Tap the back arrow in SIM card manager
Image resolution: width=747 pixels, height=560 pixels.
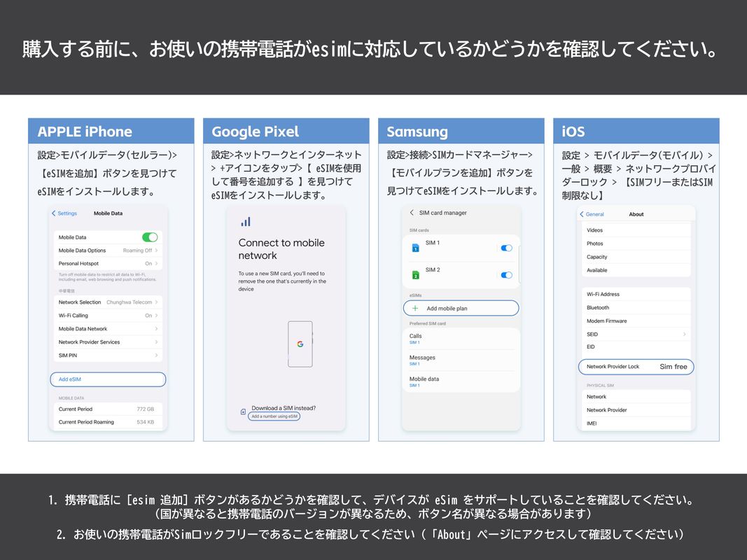point(412,213)
